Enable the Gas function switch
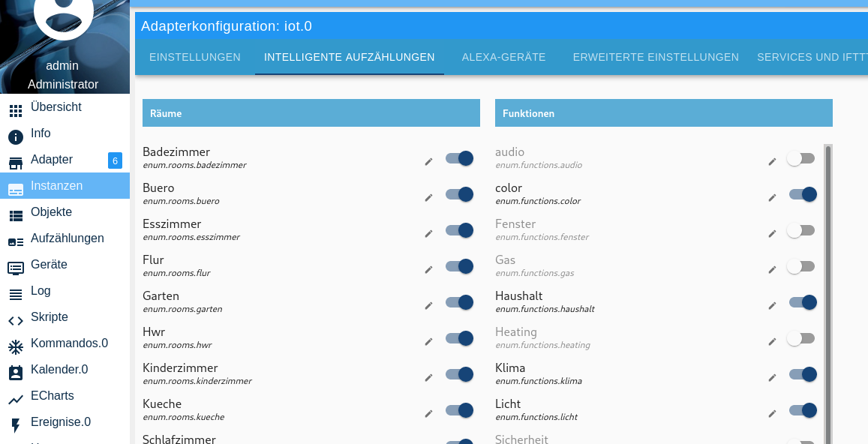 [801, 266]
